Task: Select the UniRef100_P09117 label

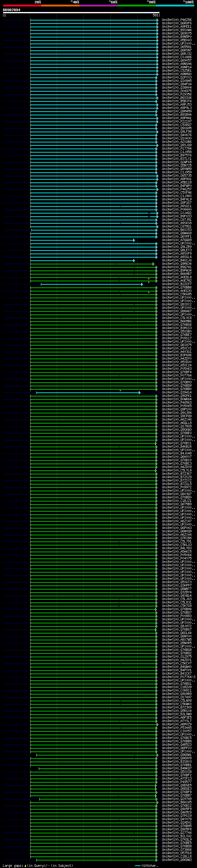Action: tap(177, 338)
